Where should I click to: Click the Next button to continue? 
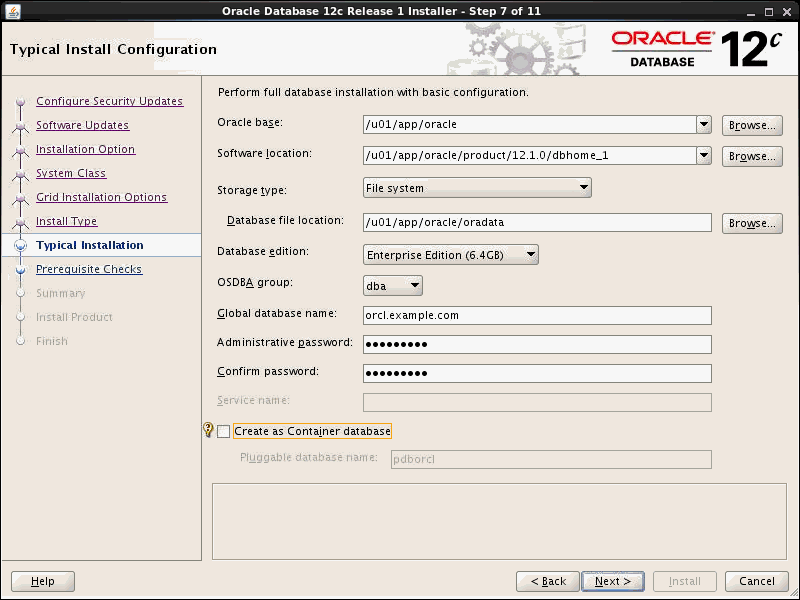pos(613,581)
